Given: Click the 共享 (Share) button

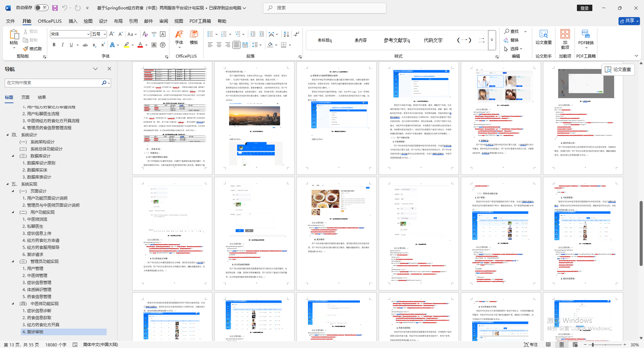Looking at the screenshot, I should [629, 21].
